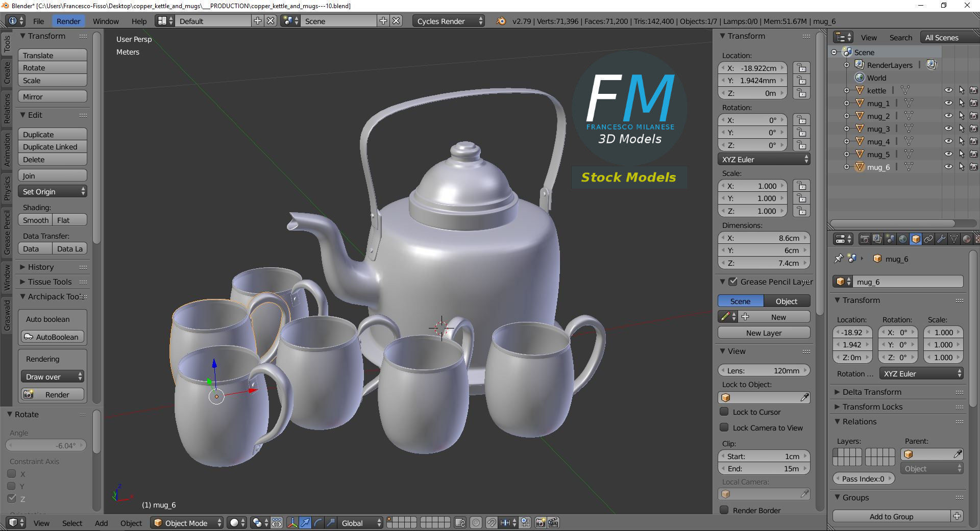Click the Add to Group button
The height and width of the screenshot is (531, 980).
click(892, 516)
